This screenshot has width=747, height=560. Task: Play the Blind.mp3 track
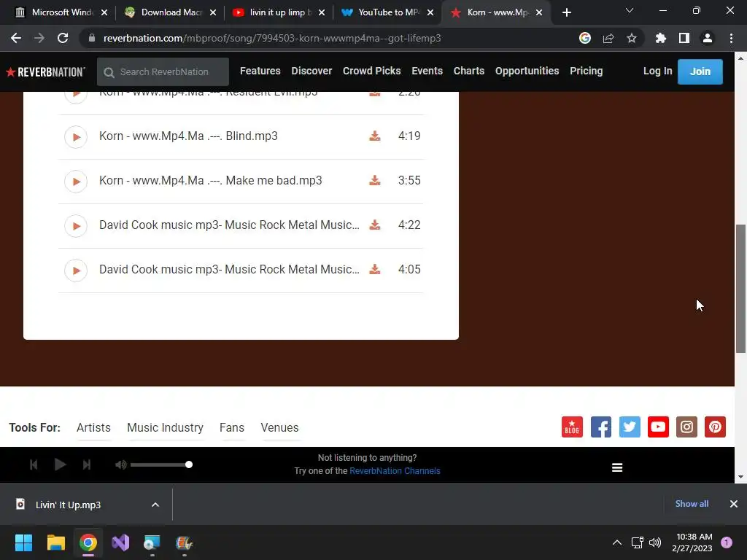tap(76, 137)
